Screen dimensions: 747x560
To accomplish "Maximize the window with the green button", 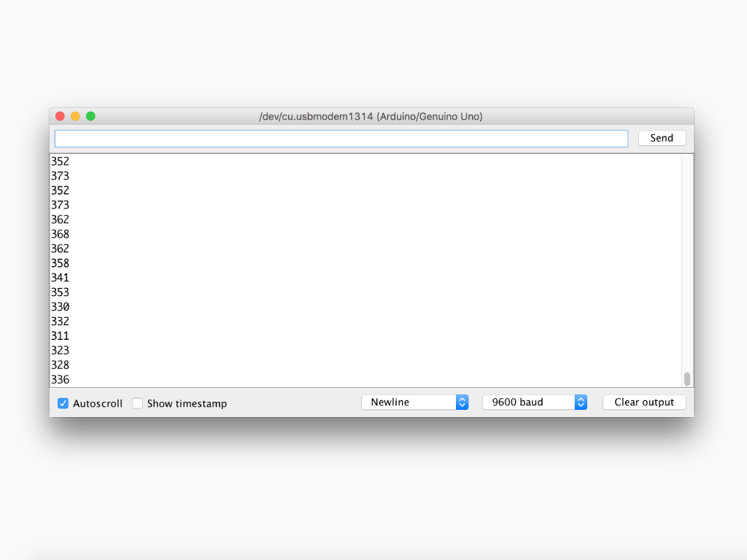I will point(90,116).
